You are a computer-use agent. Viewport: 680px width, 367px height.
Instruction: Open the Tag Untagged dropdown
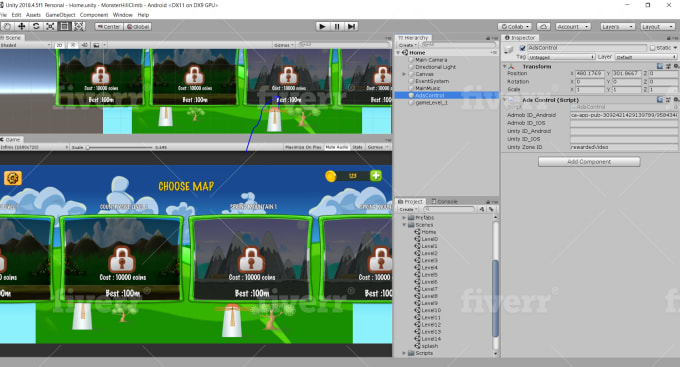(561, 57)
